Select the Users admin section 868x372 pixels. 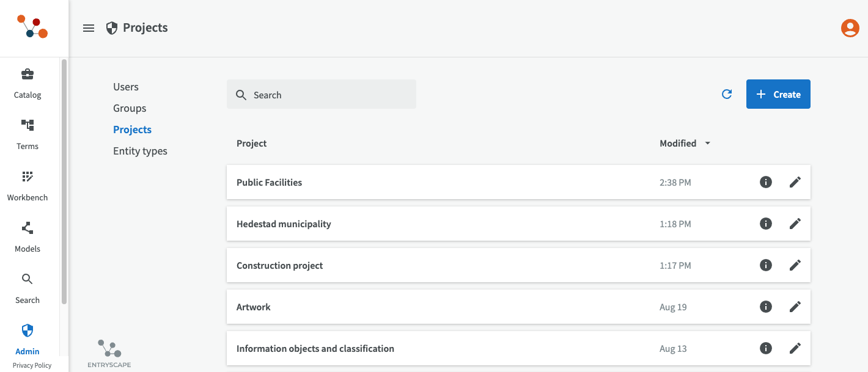click(126, 87)
